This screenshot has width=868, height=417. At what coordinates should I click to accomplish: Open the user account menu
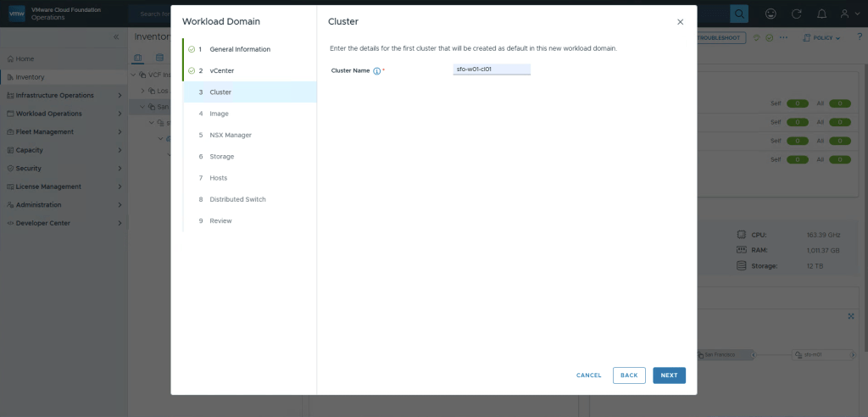coord(849,14)
